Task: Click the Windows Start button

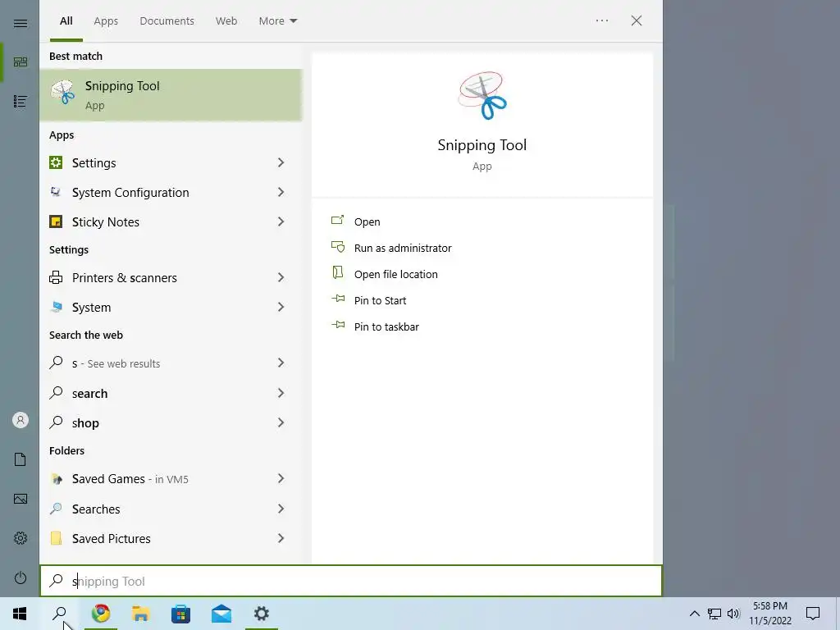Action: [20, 614]
